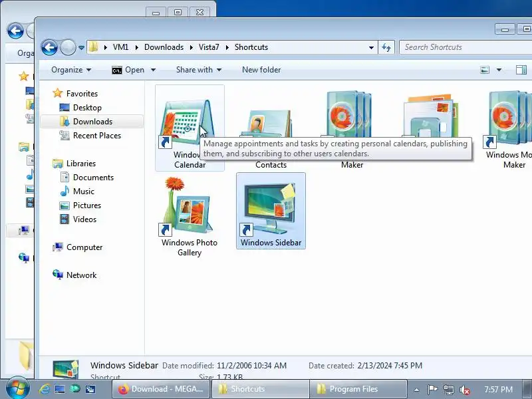Create a New folder
This screenshot has height=399, width=532.
click(261, 70)
